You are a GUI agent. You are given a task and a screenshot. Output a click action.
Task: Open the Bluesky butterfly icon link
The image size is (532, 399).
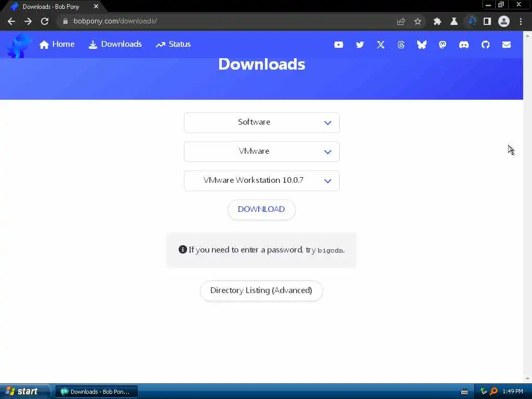coord(422,45)
